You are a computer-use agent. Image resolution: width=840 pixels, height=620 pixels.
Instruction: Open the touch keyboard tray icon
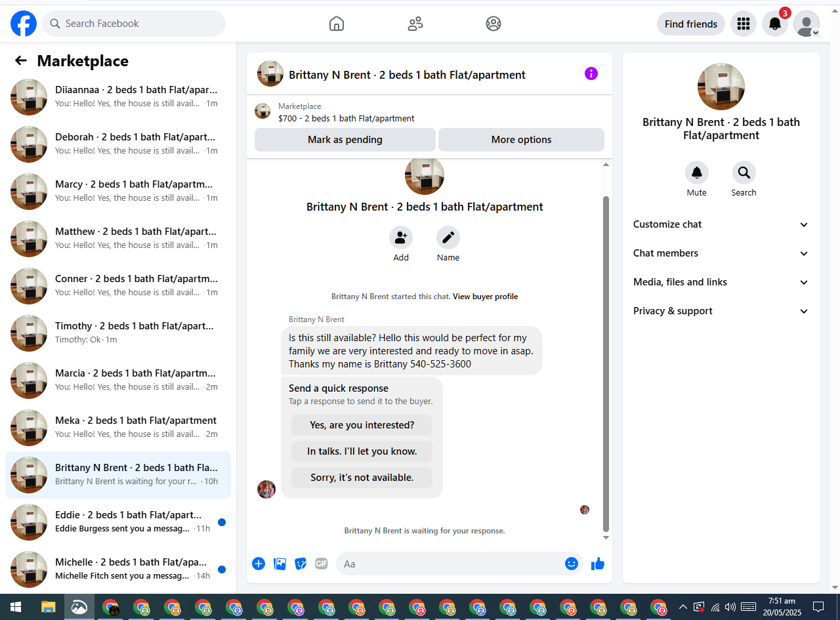pyautogui.click(x=749, y=607)
